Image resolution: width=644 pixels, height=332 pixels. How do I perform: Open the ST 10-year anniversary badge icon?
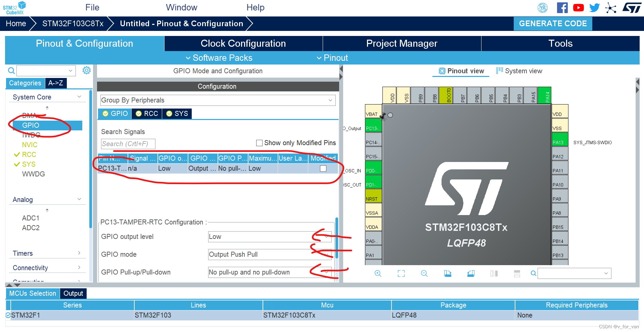pyautogui.click(x=543, y=8)
